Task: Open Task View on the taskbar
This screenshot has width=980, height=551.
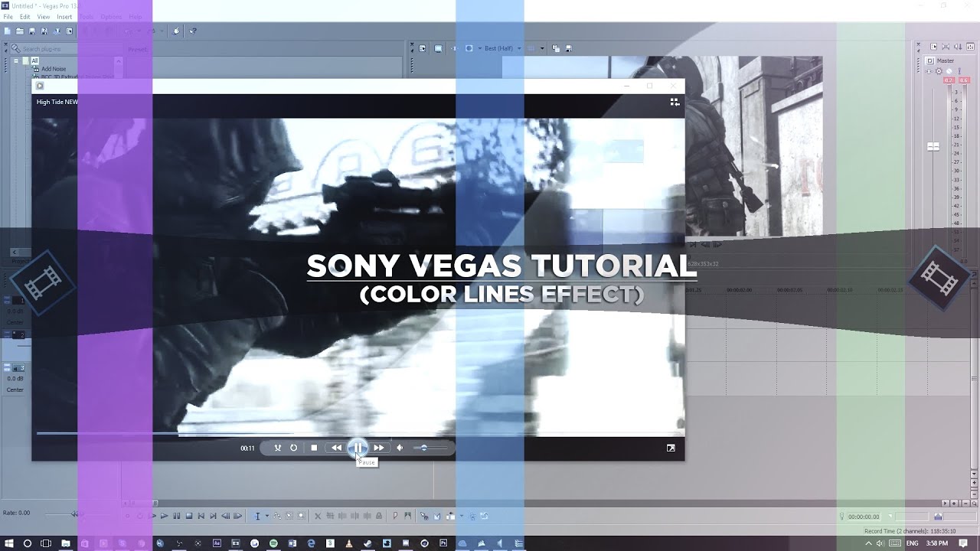Action: [46, 543]
